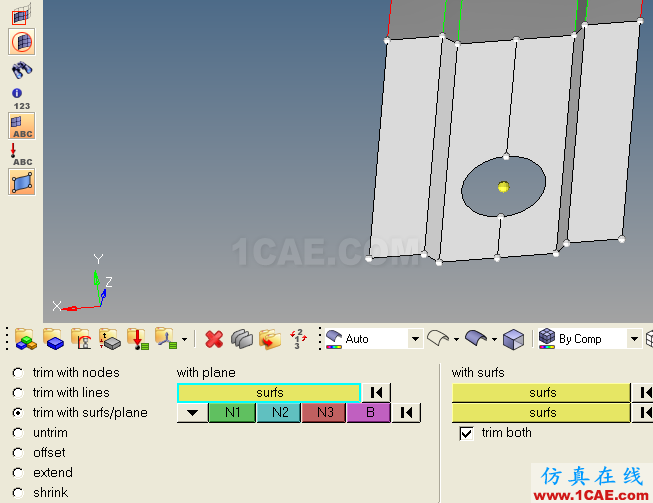Reset the with plane surfs selection
Viewport: 653px width, 503px height.
[376, 393]
